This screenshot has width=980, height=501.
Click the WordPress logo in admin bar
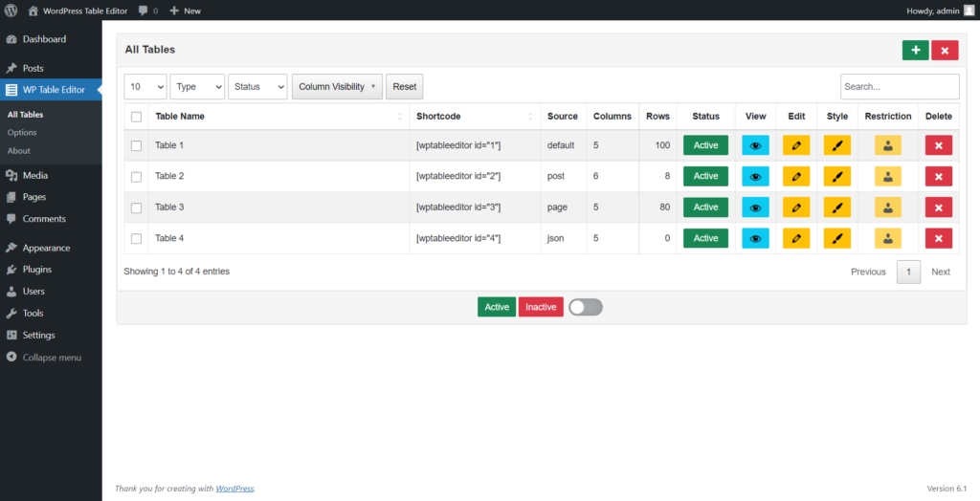[x=11, y=11]
